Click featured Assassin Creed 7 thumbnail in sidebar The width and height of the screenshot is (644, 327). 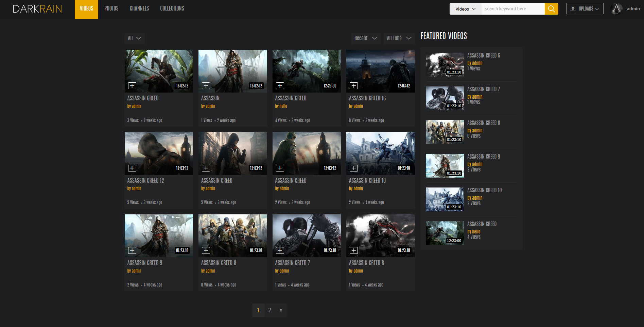tap(445, 98)
